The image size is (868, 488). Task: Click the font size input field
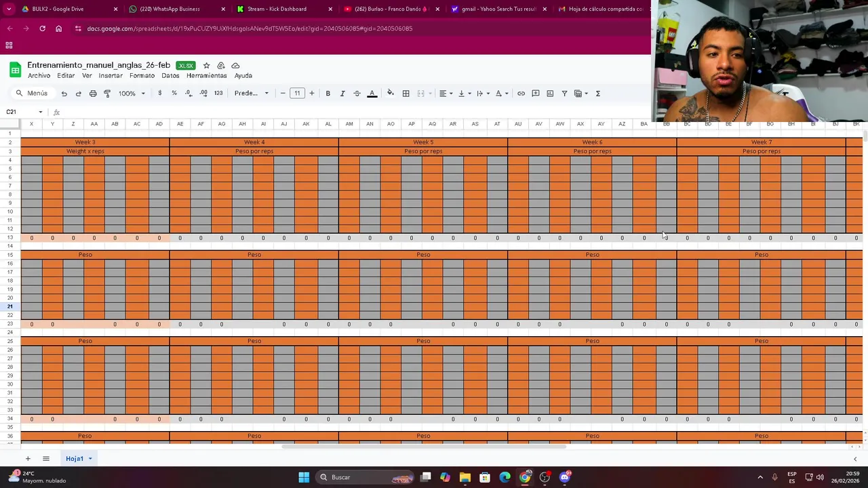(x=297, y=94)
